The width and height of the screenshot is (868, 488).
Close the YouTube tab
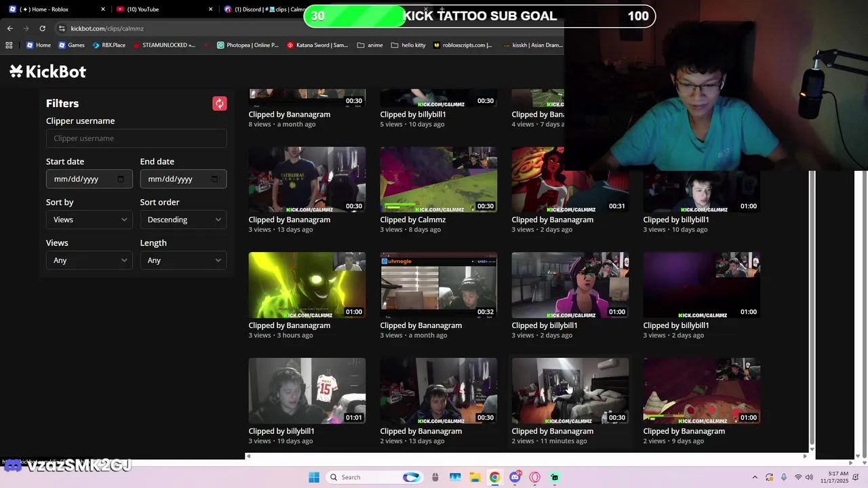click(x=210, y=9)
